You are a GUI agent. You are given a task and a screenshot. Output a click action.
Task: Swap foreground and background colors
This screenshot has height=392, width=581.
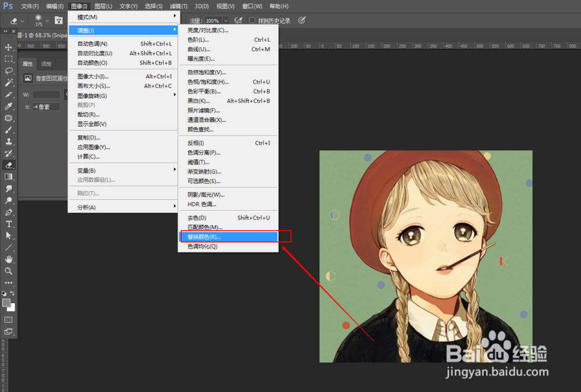(x=12, y=293)
